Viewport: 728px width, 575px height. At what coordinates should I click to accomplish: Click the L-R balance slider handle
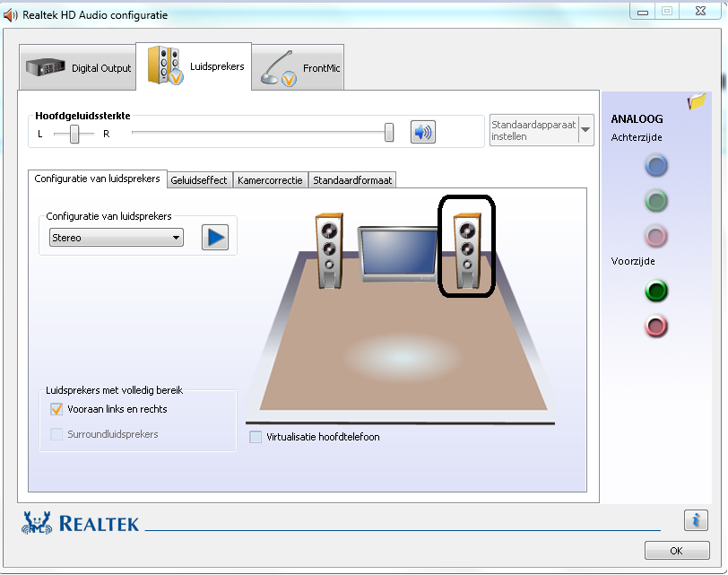[74, 134]
